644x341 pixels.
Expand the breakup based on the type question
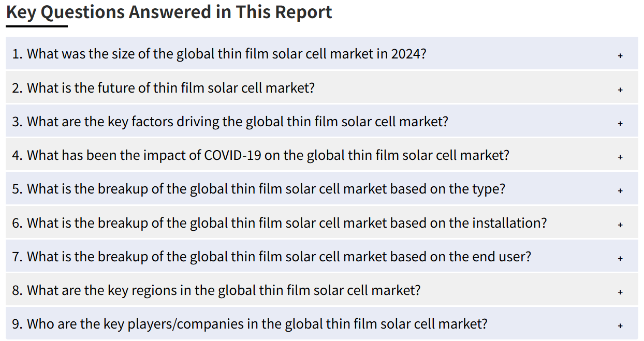(x=321, y=188)
